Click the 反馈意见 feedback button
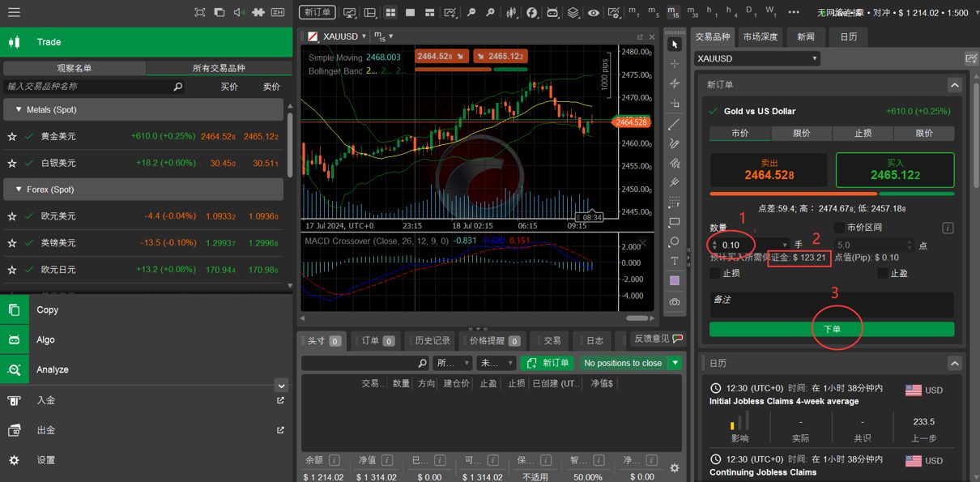 [658, 339]
